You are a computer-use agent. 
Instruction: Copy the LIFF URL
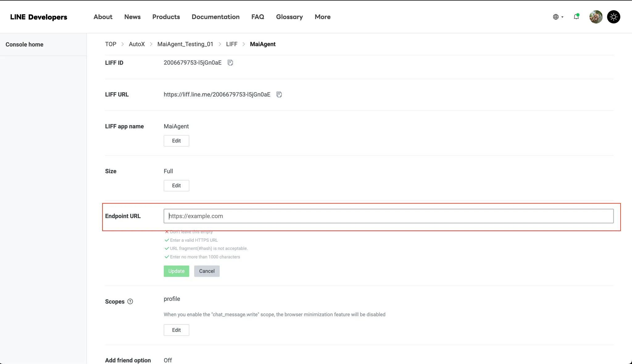click(x=279, y=94)
